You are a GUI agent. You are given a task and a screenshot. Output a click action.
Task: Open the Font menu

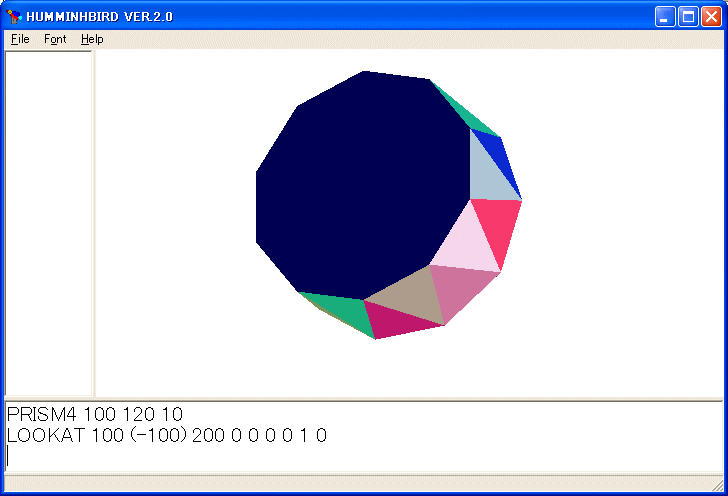55,39
